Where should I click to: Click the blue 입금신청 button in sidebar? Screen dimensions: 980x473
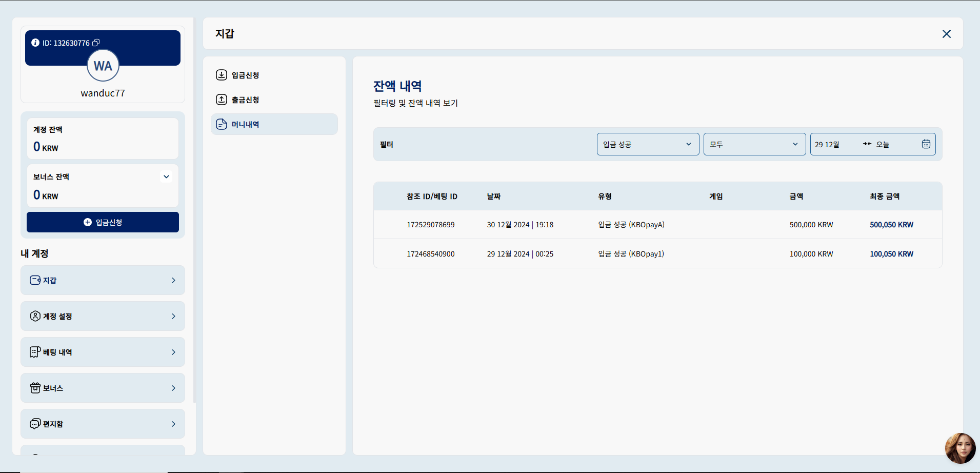pos(103,222)
